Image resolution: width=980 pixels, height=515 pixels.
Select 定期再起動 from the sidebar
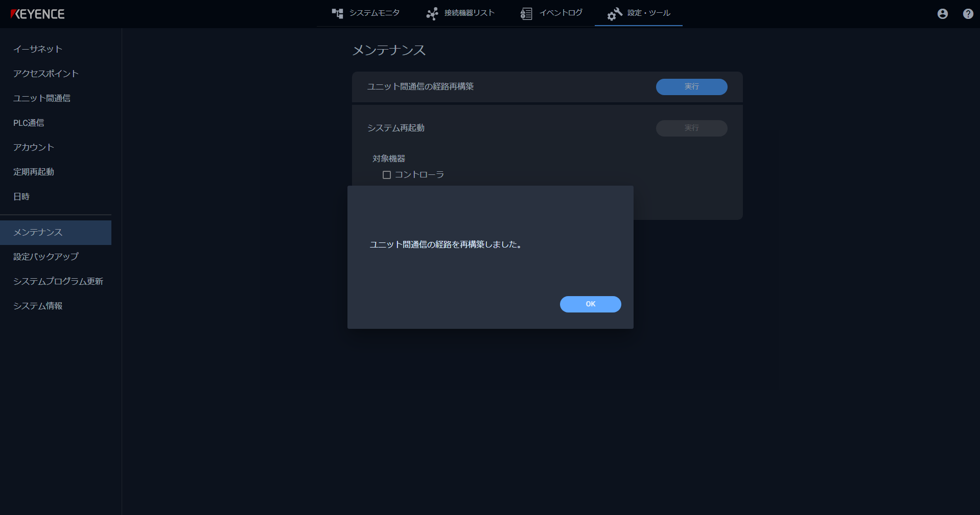33,171
